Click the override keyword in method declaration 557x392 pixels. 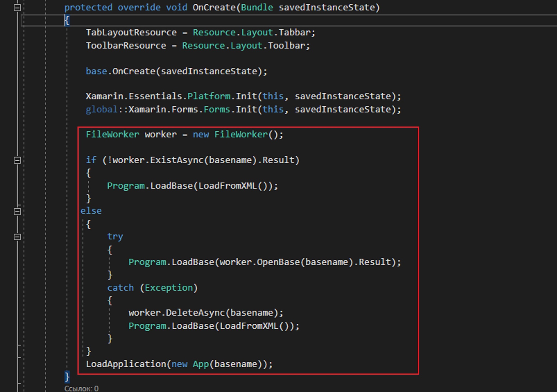click(x=139, y=7)
